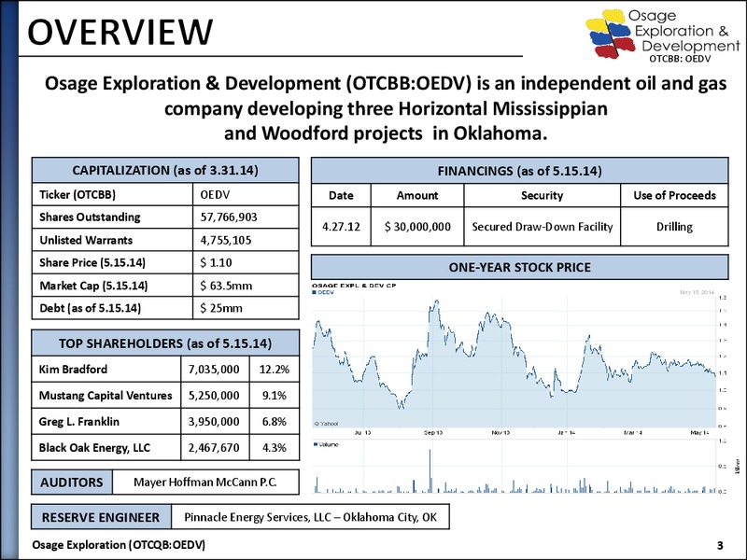Select the Debt (as of 5.15.14) label
Image resolution: width=747 pixels, height=560 pixels.
[x=90, y=308]
